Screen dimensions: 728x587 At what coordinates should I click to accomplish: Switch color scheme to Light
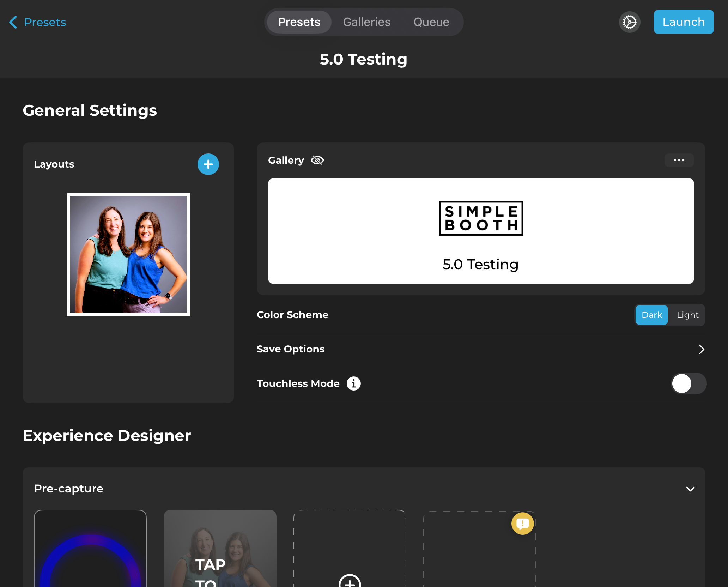tap(687, 315)
